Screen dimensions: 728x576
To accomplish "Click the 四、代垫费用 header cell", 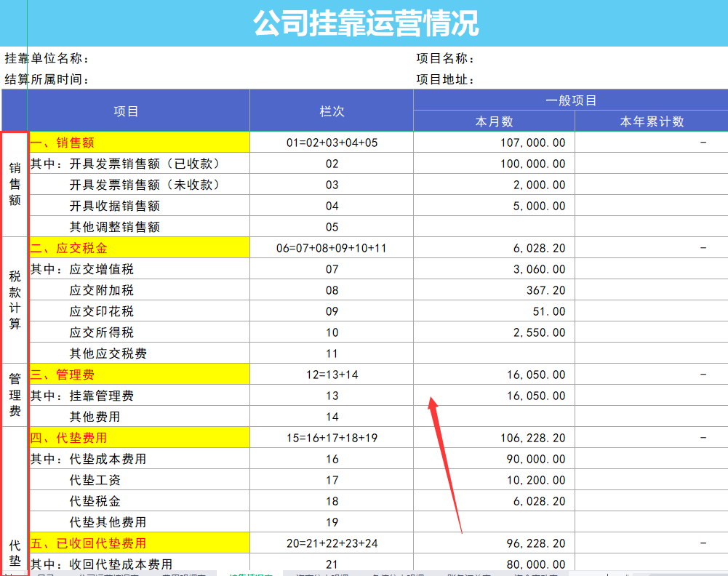I will [x=138, y=438].
